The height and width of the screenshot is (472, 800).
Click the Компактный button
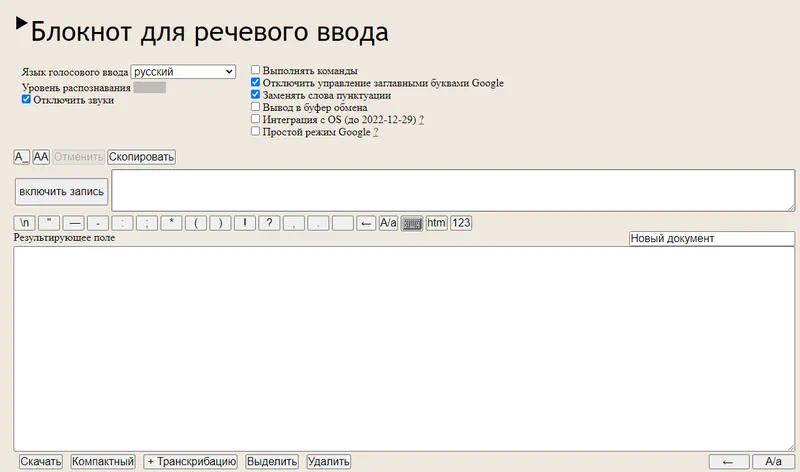pos(103,462)
